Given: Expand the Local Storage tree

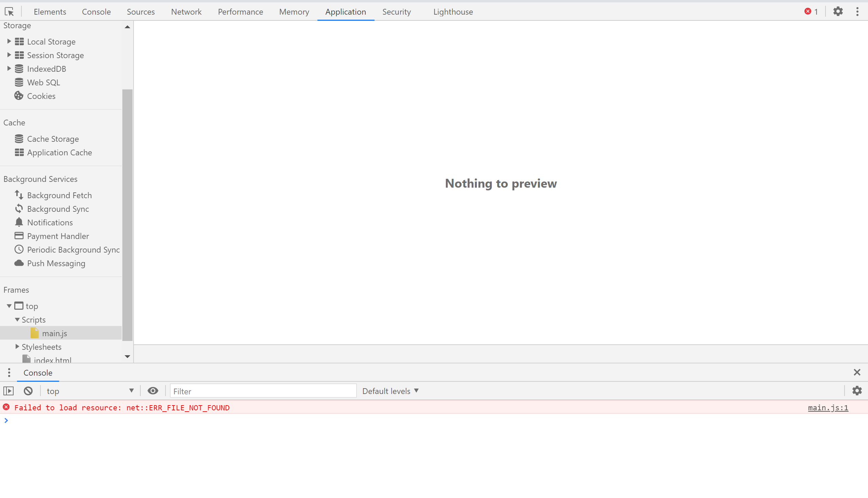Looking at the screenshot, I should (9, 41).
